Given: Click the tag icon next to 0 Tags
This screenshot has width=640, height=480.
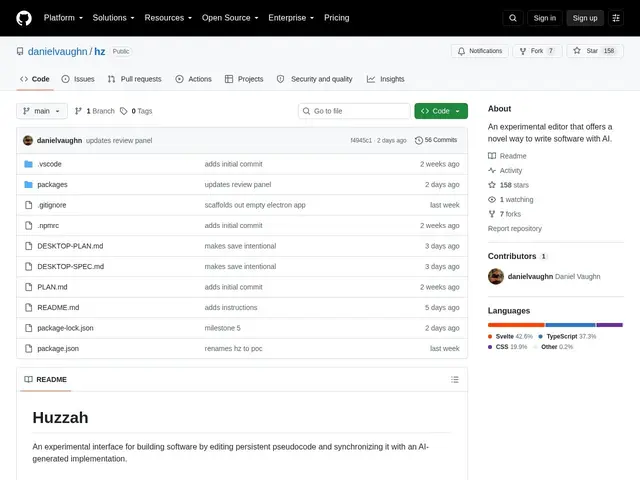Looking at the screenshot, I should pyautogui.click(x=123, y=111).
